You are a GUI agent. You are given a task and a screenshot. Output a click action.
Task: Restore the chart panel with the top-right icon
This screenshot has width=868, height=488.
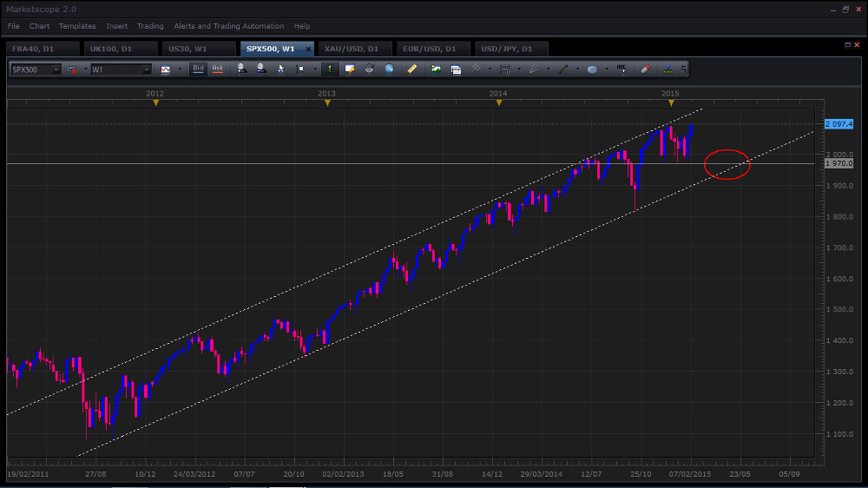pyautogui.click(x=847, y=44)
